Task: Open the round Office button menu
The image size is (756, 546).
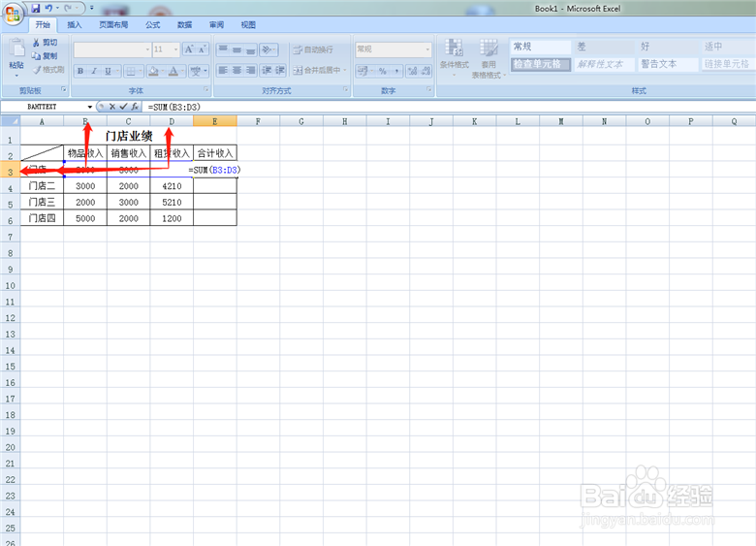Action: pos(13,13)
